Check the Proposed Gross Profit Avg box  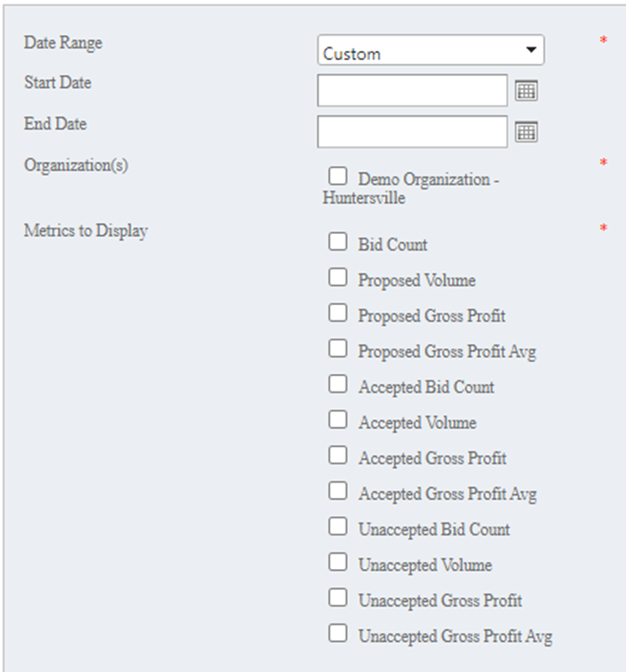coord(338,349)
